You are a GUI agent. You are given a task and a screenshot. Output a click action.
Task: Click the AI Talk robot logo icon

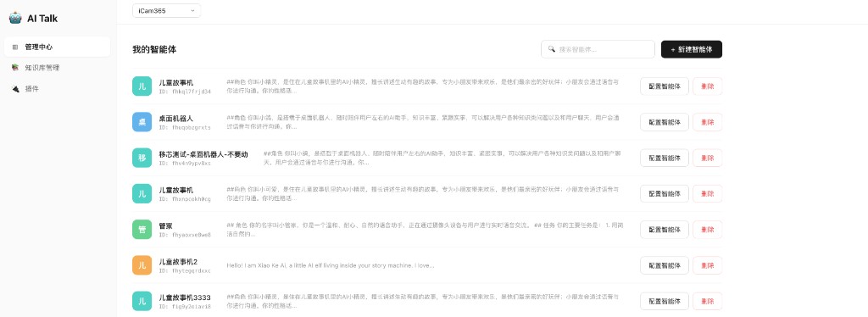pyautogui.click(x=15, y=19)
